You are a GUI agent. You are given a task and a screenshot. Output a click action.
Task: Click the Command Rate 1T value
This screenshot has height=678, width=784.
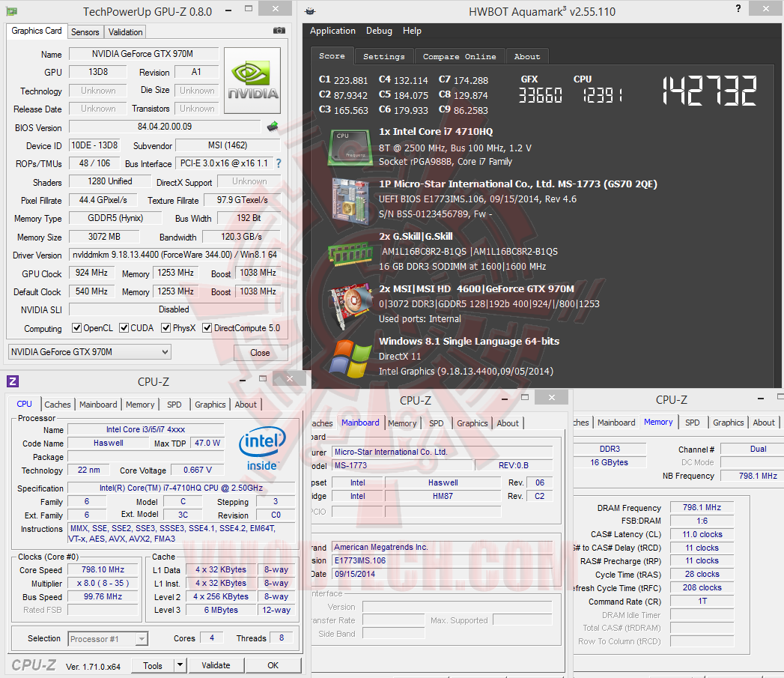pyautogui.click(x=702, y=601)
